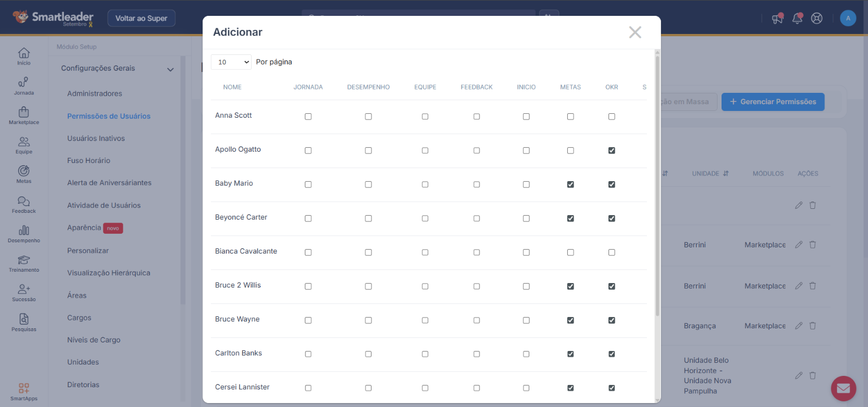Uncheck Metas for Baby Mario
The width and height of the screenshot is (868, 407).
tap(570, 185)
